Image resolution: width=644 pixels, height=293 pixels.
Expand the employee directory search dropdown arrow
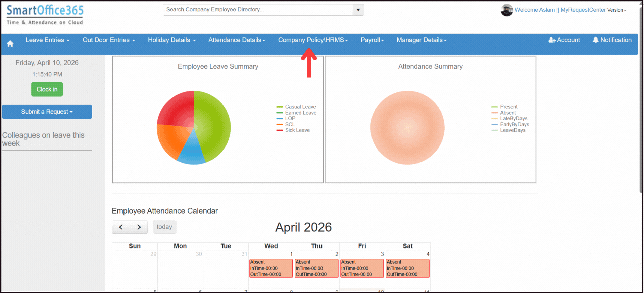coord(358,10)
